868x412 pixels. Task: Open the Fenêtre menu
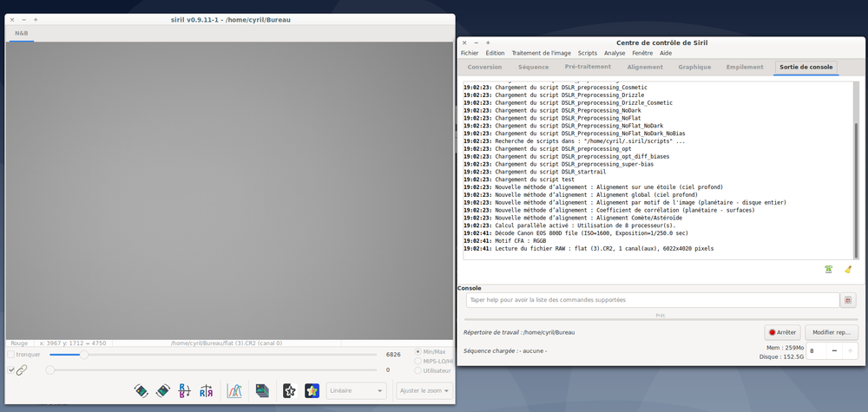tap(642, 53)
